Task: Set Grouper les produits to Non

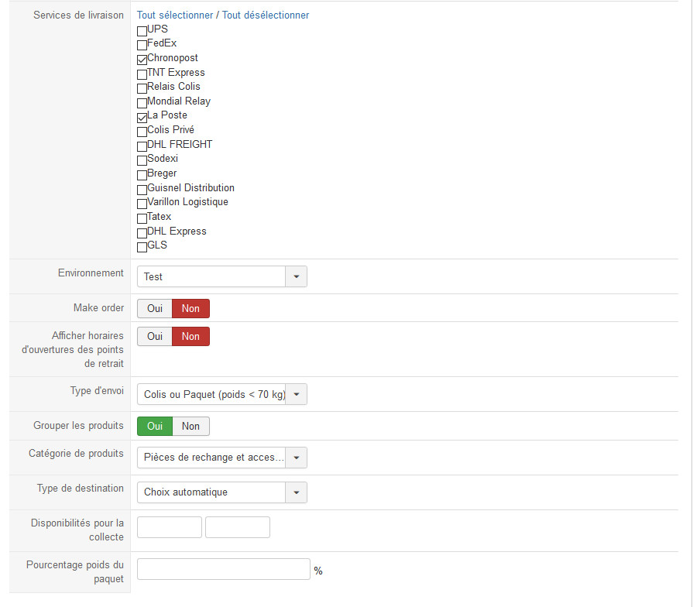Action: 190,427
